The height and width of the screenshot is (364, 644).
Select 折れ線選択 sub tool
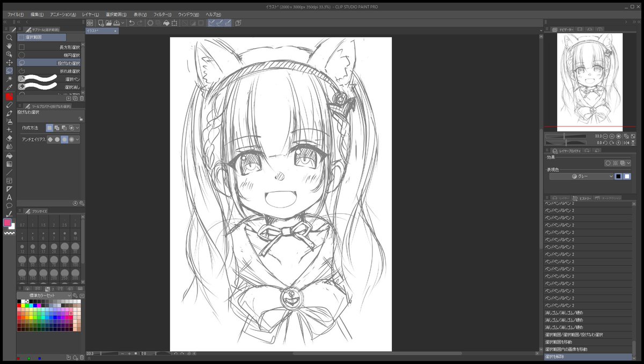tap(49, 71)
